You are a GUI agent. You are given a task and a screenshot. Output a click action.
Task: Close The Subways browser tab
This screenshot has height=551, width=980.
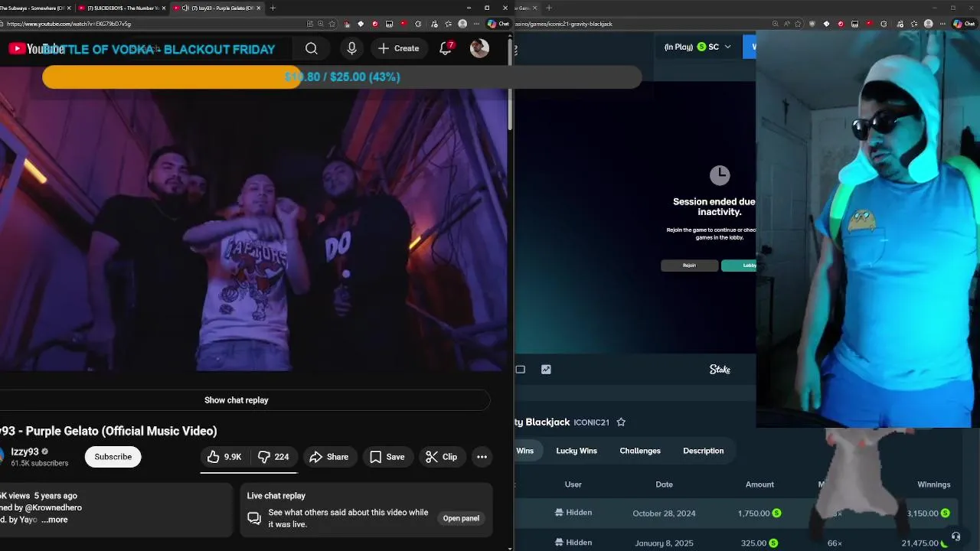tap(69, 8)
